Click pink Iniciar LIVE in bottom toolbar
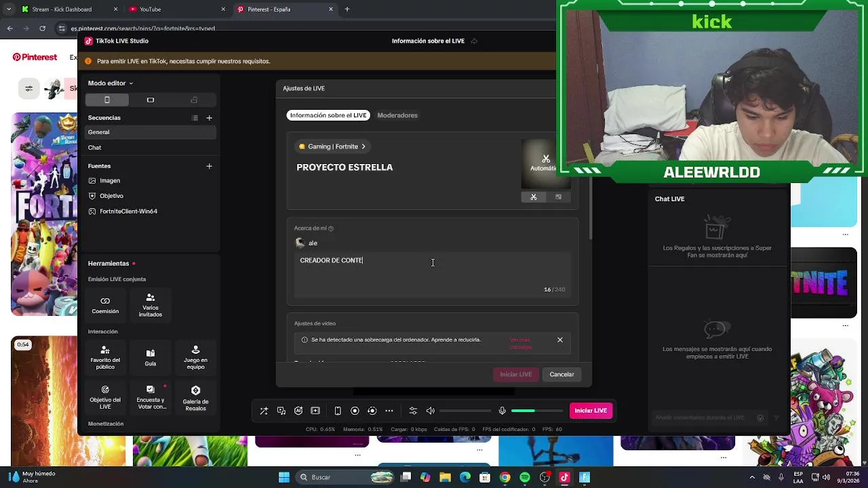 [x=591, y=411]
